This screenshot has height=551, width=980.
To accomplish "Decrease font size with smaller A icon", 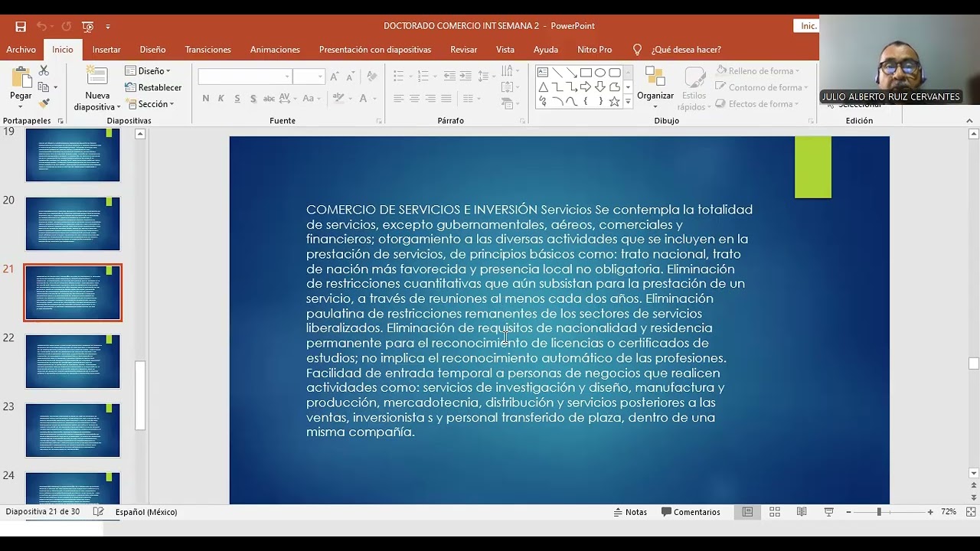I will 350,77.
